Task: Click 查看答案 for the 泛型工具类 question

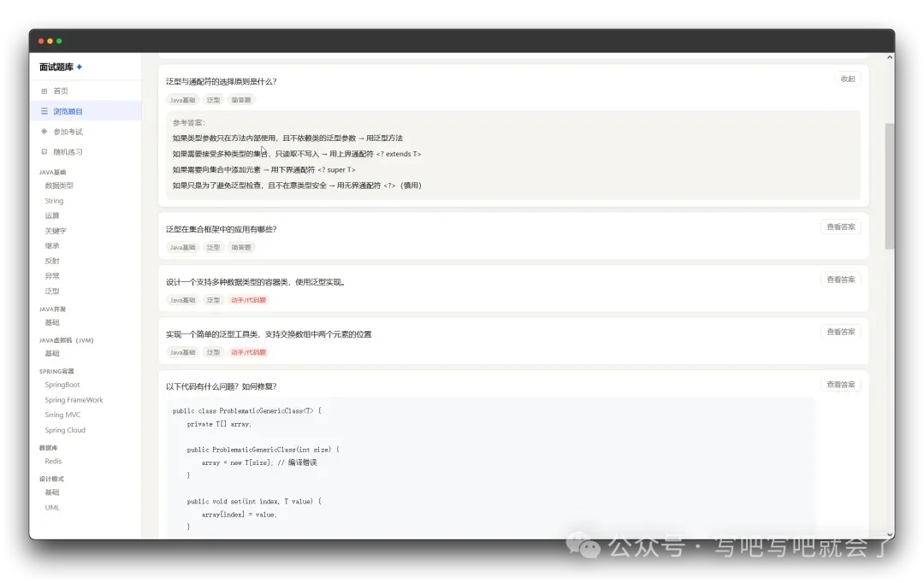Action: (840, 331)
